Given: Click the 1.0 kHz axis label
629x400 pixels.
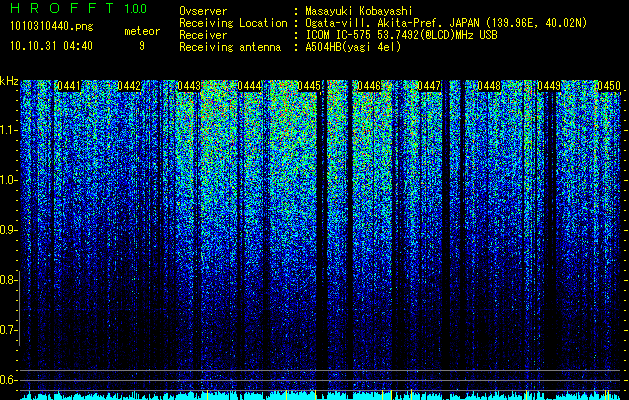Looking at the screenshot, I should pos(8,180).
